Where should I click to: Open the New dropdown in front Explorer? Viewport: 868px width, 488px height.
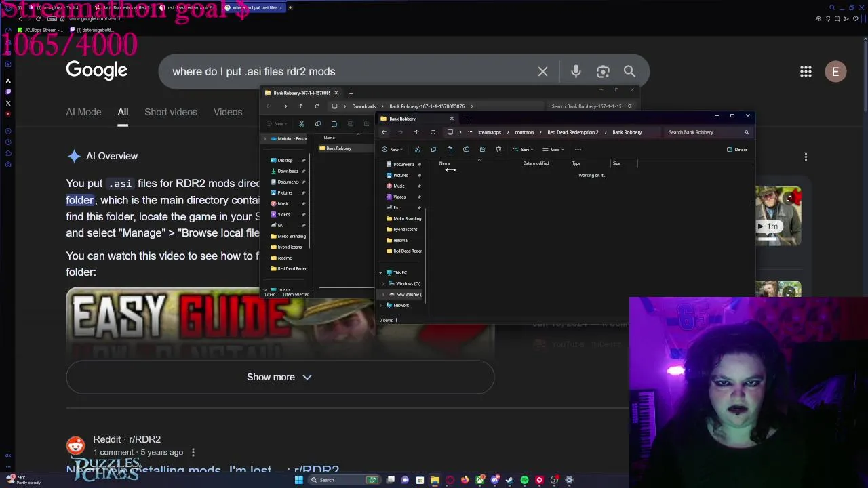393,150
